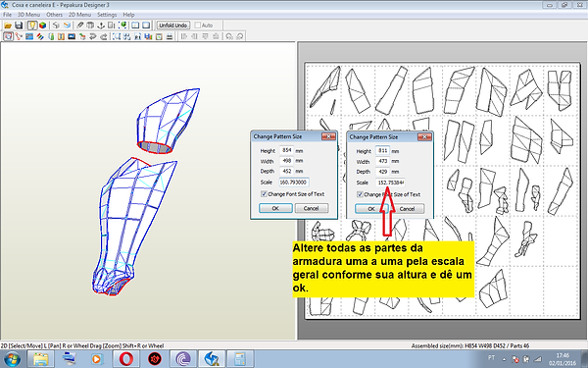The width and height of the screenshot is (588, 368).
Task: Click the gray wireframe cube icon
Action: pyautogui.click(x=56, y=26)
